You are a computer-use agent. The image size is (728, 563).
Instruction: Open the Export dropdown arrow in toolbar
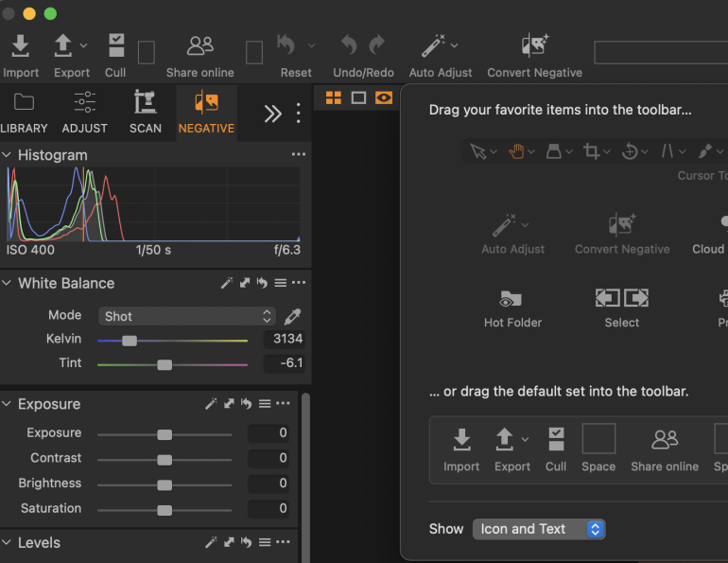(x=83, y=45)
